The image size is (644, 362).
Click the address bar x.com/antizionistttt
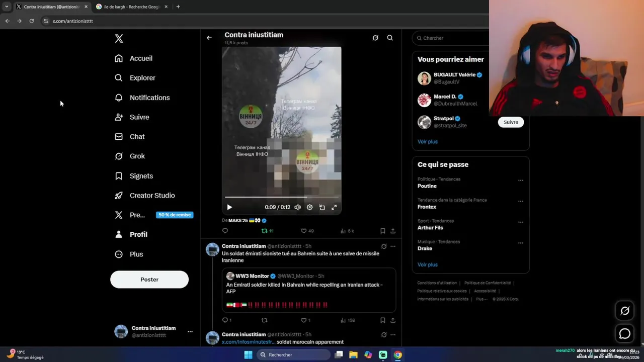tap(72, 21)
